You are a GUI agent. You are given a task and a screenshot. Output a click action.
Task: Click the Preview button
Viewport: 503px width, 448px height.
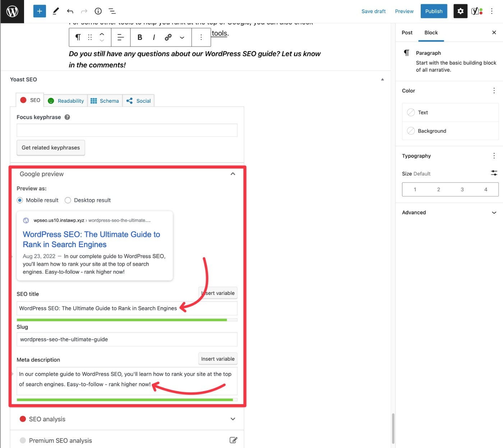click(404, 11)
